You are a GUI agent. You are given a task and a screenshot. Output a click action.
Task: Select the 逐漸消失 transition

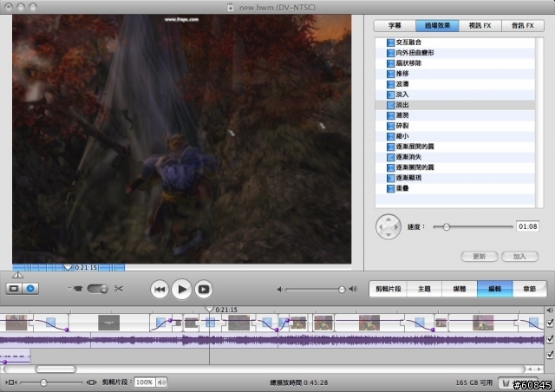455,157
